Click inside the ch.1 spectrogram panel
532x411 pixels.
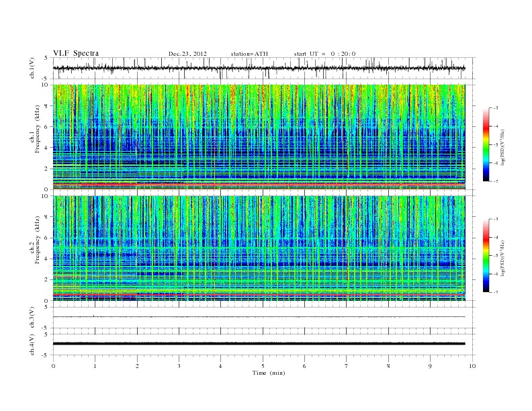(x=259, y=137)
